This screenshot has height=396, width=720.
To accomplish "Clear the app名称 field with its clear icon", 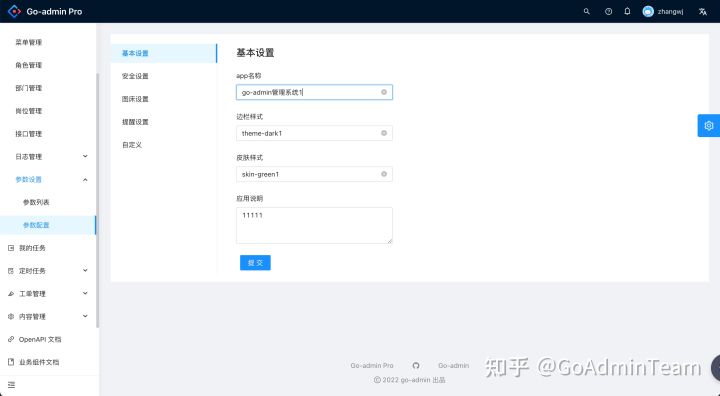I will [384, 92].
